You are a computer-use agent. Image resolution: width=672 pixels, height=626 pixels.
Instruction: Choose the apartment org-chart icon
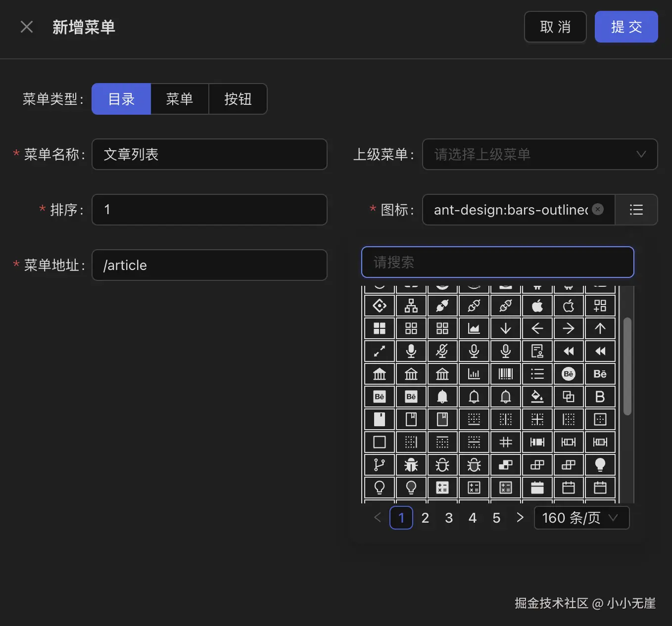411,306
